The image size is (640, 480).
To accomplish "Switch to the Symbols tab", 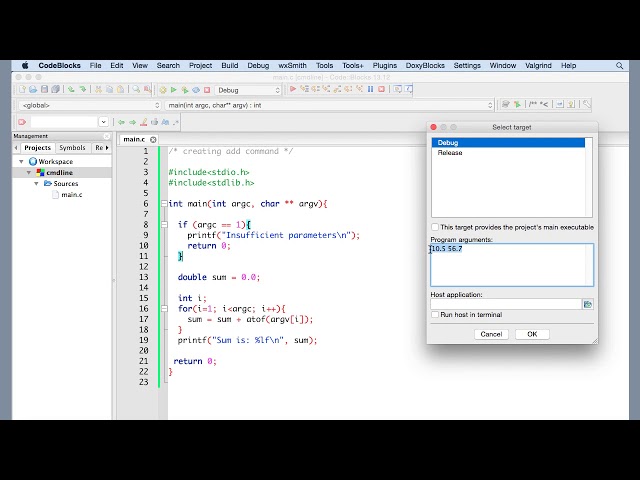I will (x=72, y=148).
